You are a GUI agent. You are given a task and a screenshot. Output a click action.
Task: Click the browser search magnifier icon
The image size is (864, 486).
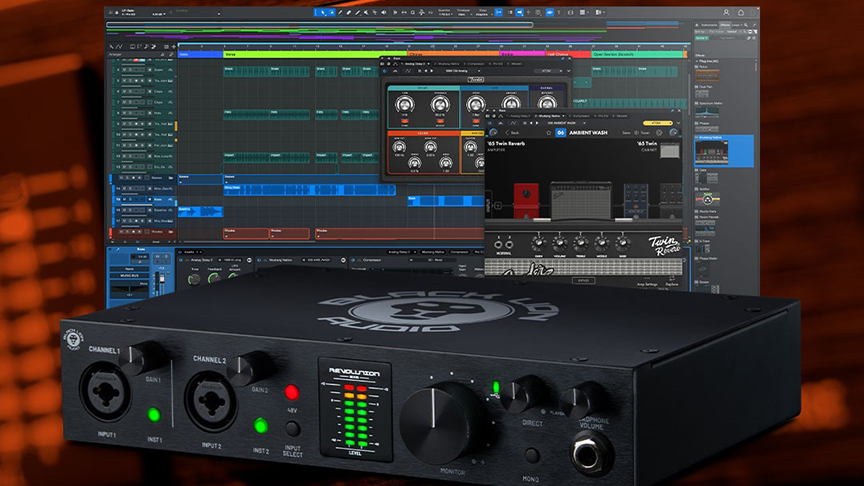[746, 25]
